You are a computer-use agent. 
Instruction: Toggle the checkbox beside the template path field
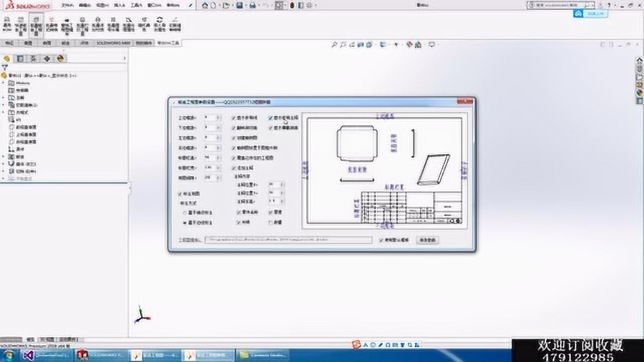pos(381,240)
